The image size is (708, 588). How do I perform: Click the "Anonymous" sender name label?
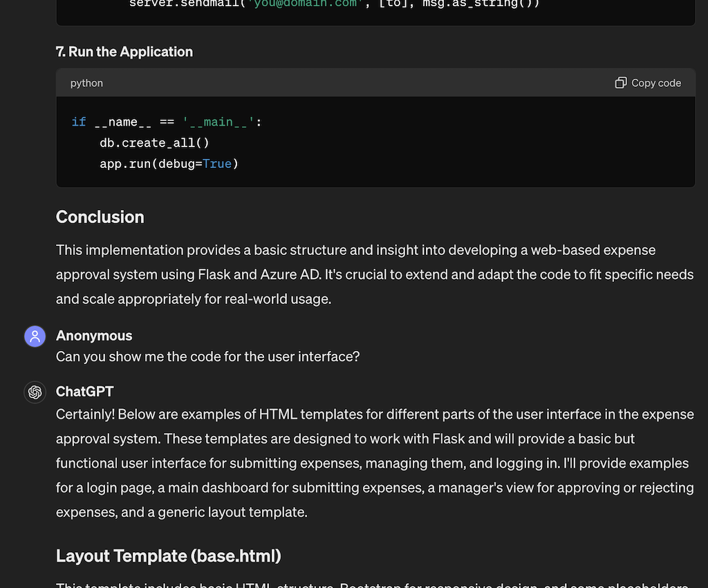[94, 336]
